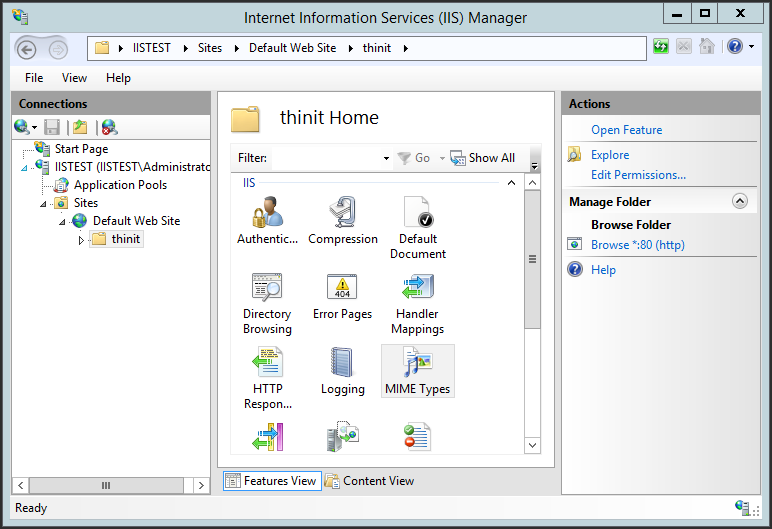Click the Home icon in address toolbar

(x=707, y=47)
